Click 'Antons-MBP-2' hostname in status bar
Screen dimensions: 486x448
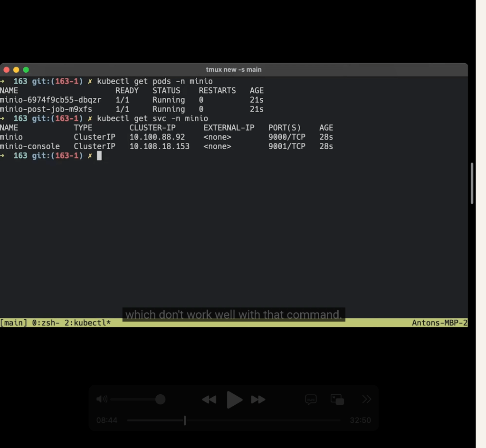tap(439, 323)
